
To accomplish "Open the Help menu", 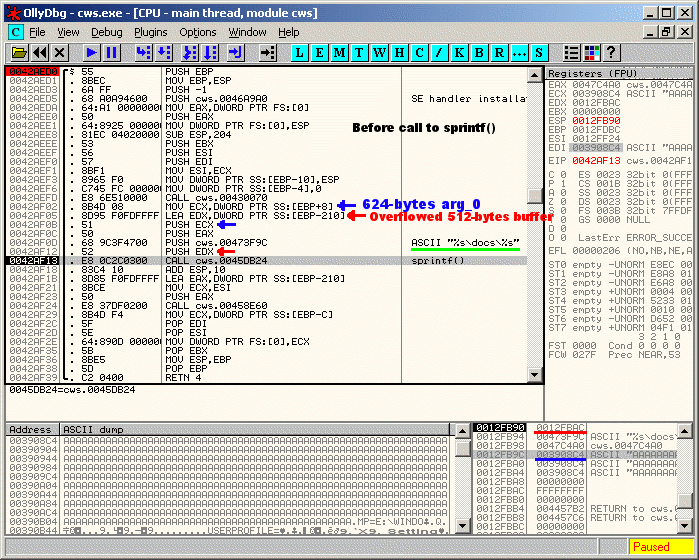I will tap(288, 32).
